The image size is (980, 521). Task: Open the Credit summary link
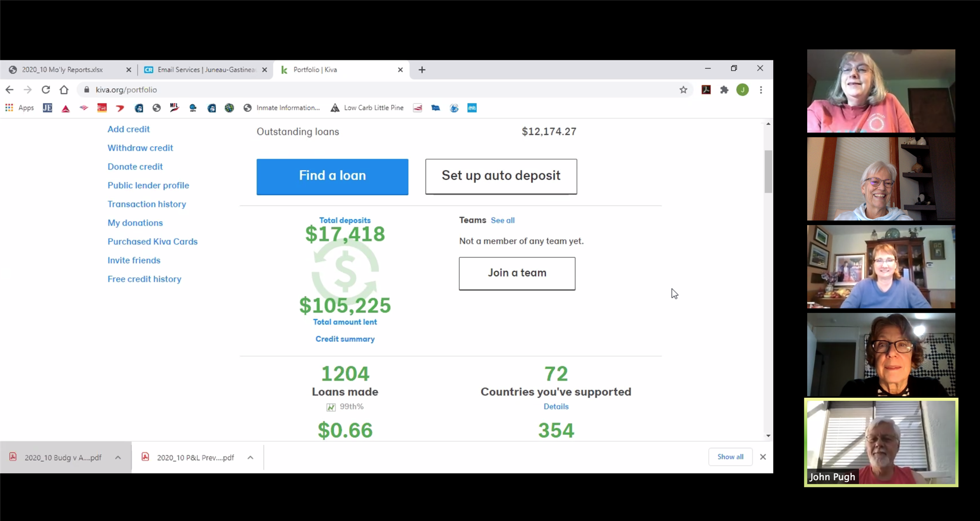[x=345, y=339]
